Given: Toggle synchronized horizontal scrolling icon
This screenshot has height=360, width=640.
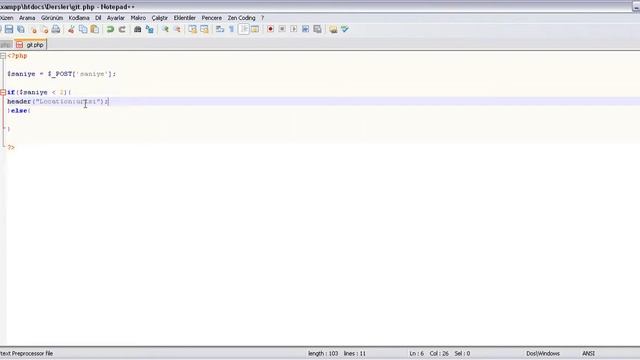Looking at the screenshot, I should pos(204,29).
